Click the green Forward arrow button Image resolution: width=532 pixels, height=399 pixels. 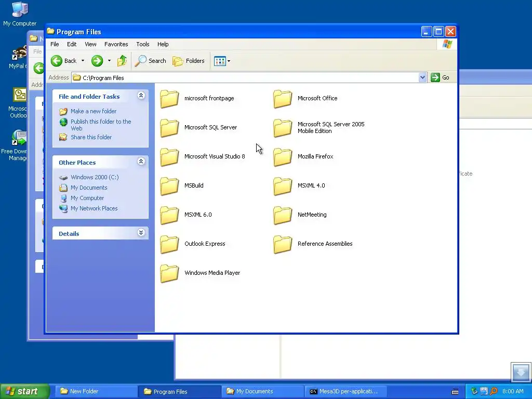point(97,61)
